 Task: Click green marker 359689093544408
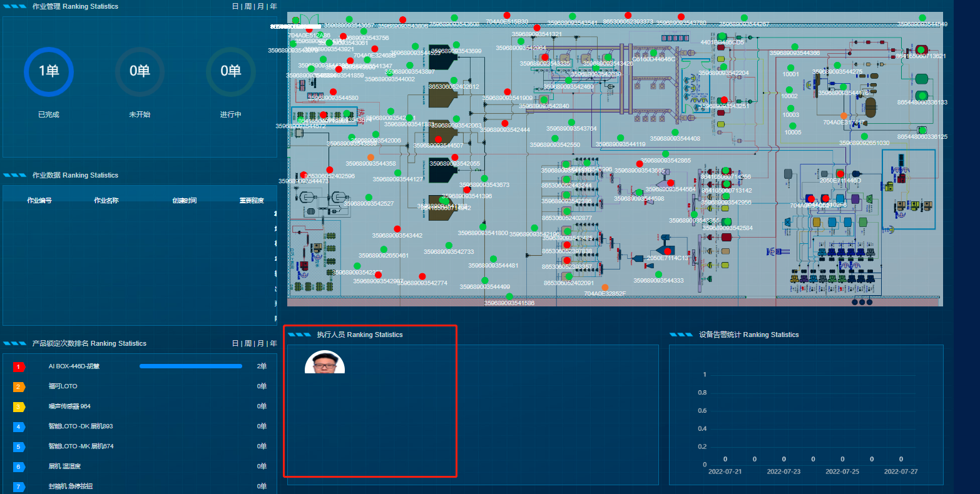tap(675, 132)
